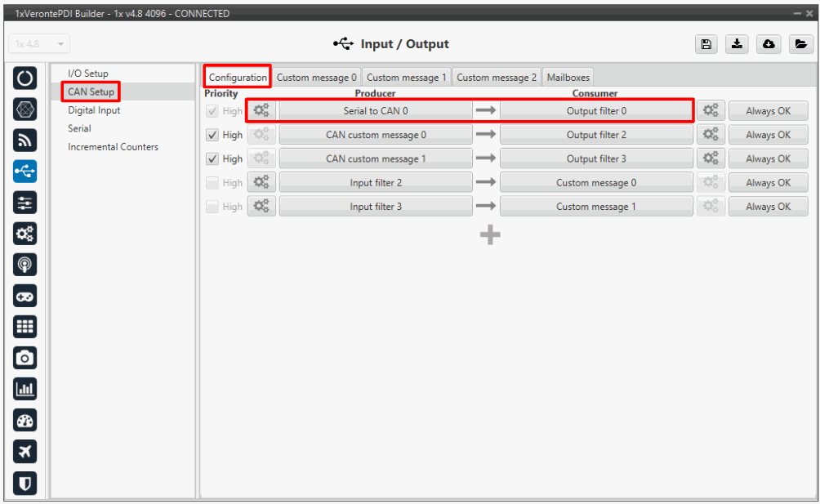This screenshot has width=820, height=504.
Task: Click the airplane icon in sidebar
Action: pyautogui.click(x=25, y=452)
